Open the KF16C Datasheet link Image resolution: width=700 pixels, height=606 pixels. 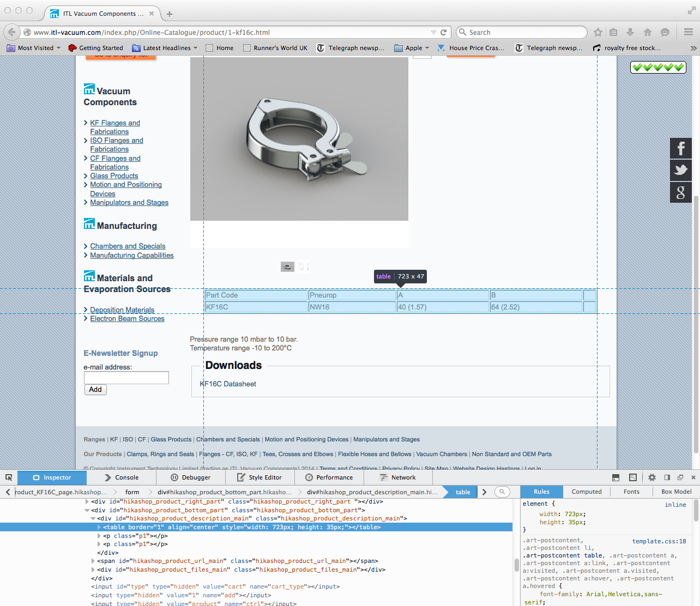pos(228,384)
